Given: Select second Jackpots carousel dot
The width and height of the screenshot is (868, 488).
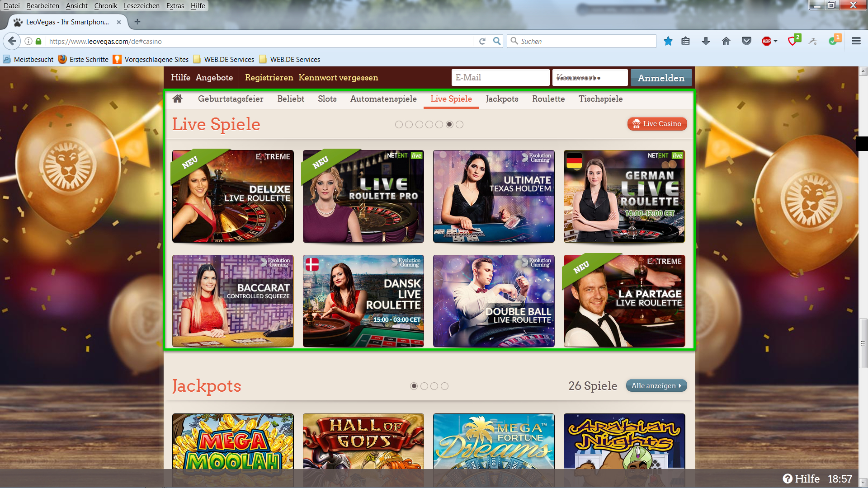Looking at the screenshot, I should tap(424, 386).
